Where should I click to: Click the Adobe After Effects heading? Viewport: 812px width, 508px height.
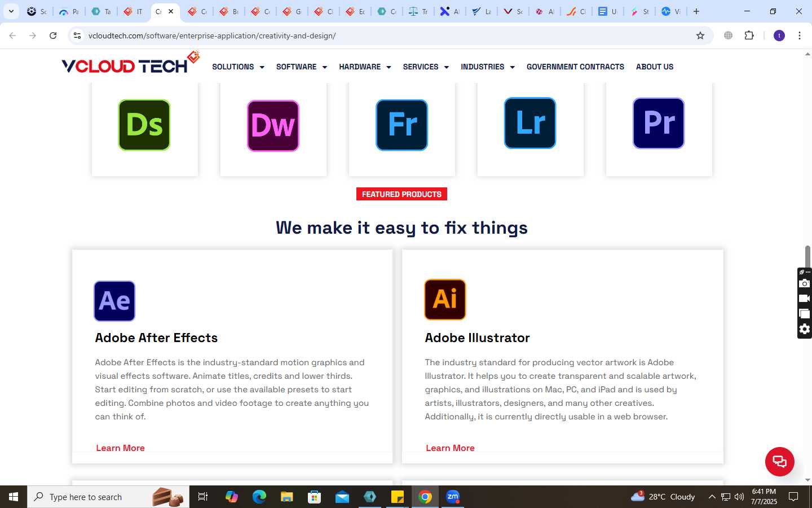tap(156, 338)
